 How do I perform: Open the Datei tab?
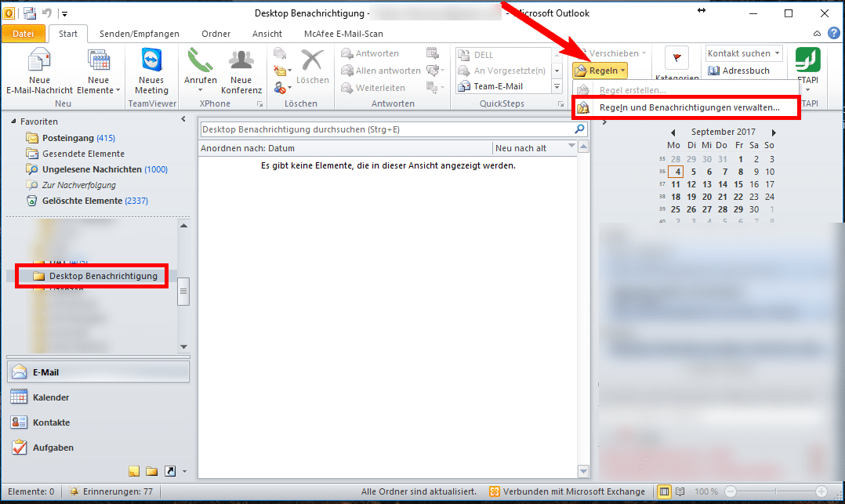[x=24, y=34]
